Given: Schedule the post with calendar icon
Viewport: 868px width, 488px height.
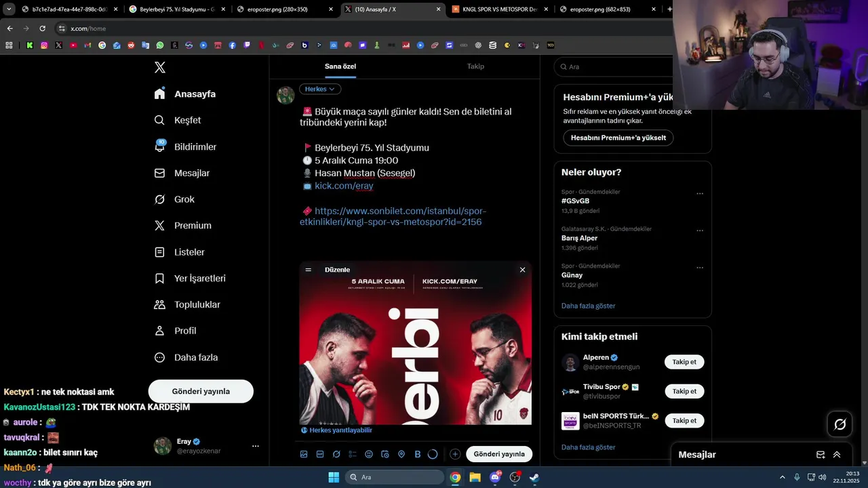Looking at the screenshot, I should (385, 454).
